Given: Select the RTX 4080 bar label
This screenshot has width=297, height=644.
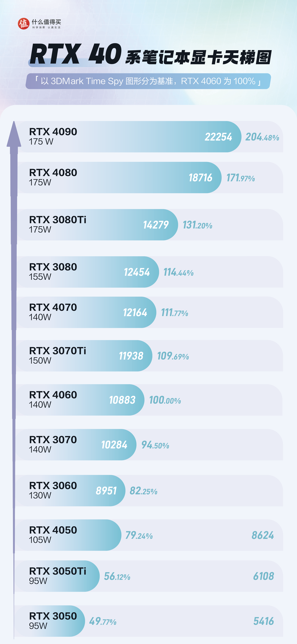Looking at the screenshot, I should (x=53, y=173).
